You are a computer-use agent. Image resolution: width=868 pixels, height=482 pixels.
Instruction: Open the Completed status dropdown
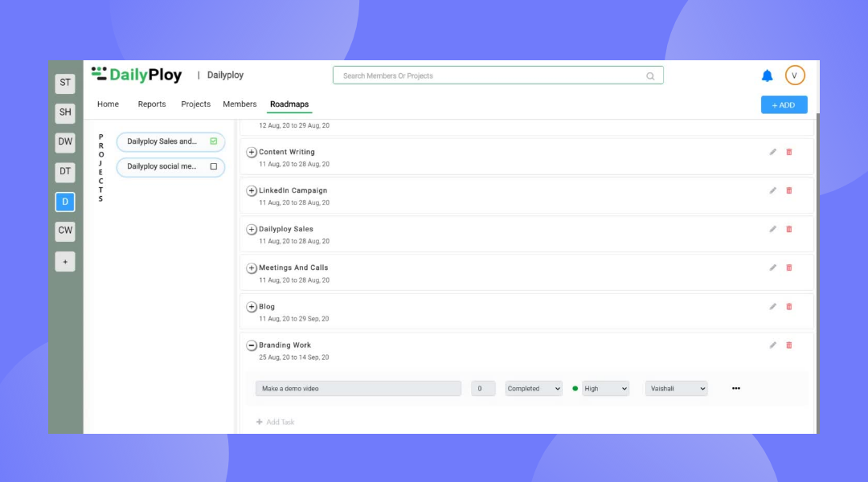click(x=534, y=389)
